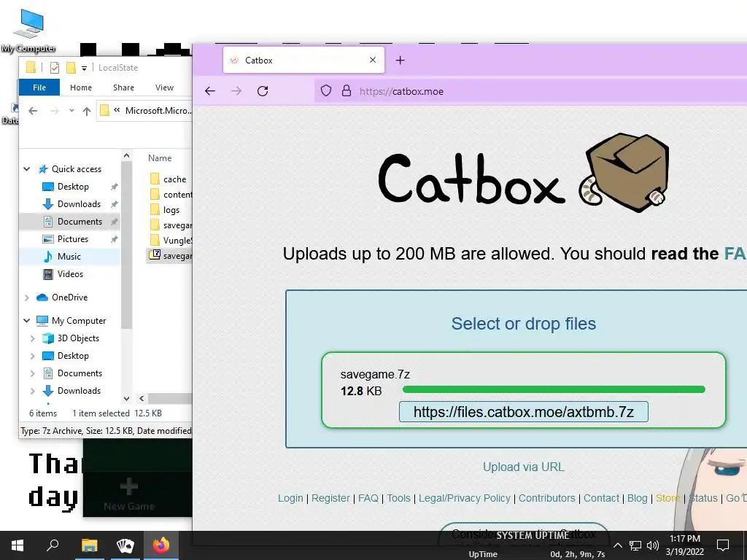Select the Catbox browser tab
The width and height of the screenshot is (747, 560).
[303, 60]
